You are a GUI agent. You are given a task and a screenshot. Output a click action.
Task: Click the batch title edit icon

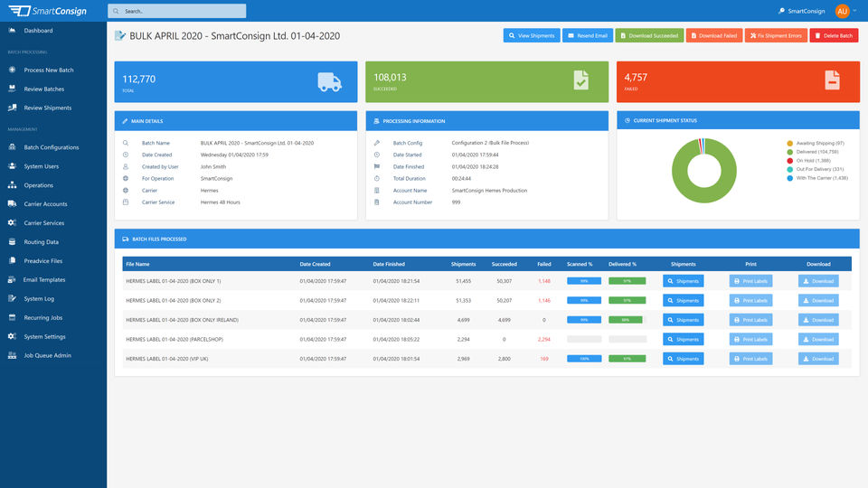pyautogui.click(x=120, y=36)
